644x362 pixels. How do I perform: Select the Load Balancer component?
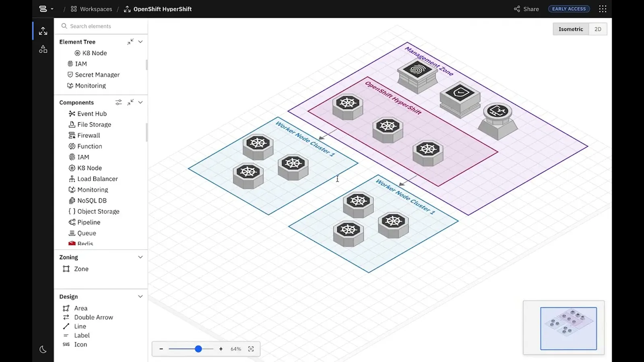tap(93, 179)
